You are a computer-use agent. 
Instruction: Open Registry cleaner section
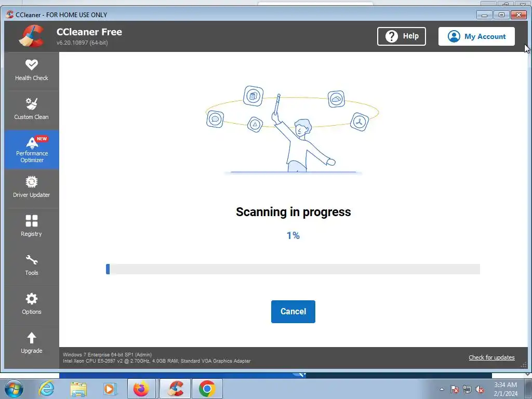(x=32, y=227)
